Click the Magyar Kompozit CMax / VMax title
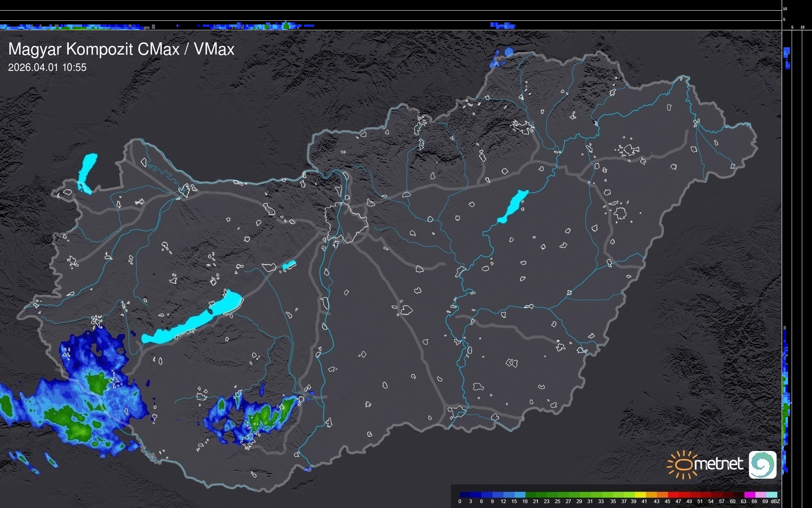The height and width of the screenshot is (508, 812). [x=121, y=49]
